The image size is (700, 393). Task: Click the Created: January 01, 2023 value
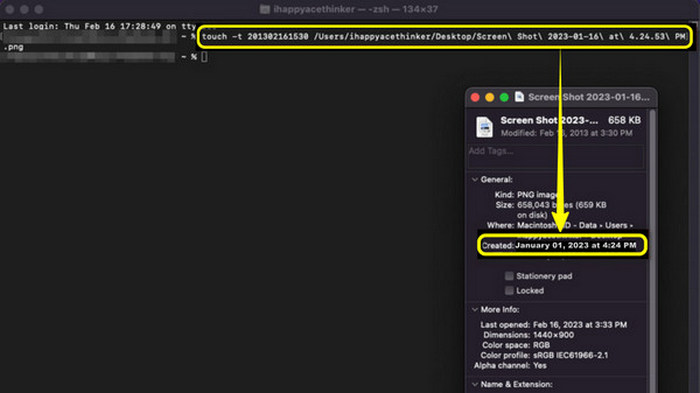[575, 245]
